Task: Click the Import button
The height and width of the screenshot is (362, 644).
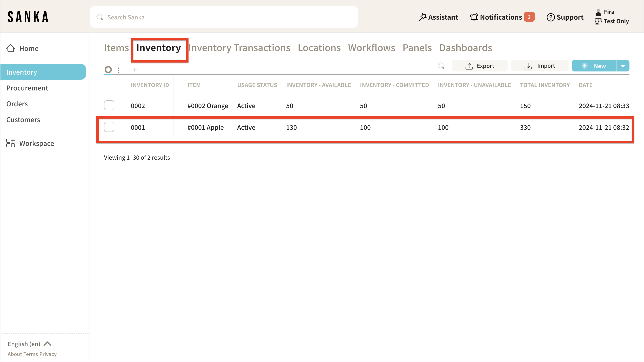Action: coord(540,66)
